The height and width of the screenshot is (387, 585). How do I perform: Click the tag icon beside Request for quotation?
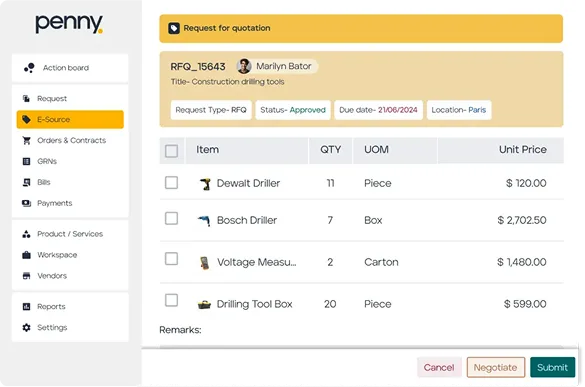[x=174, y=28]
